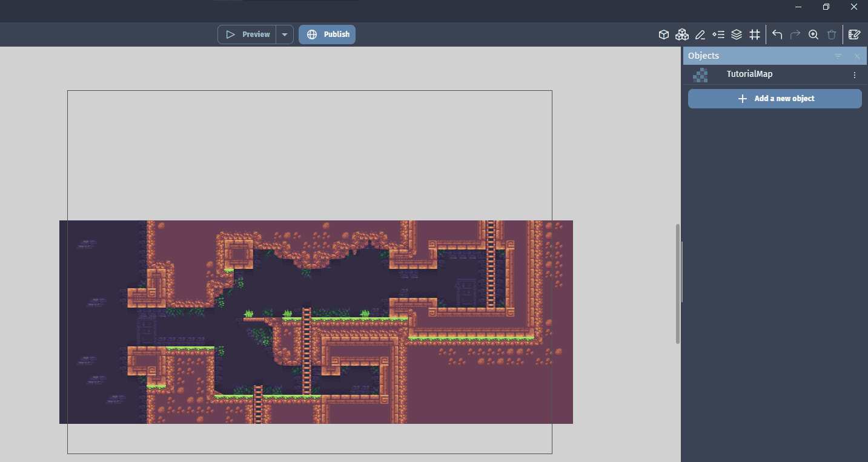Click the trash delete icon
868x462 pixels.
pyautogui.click(x=832, y=35)
